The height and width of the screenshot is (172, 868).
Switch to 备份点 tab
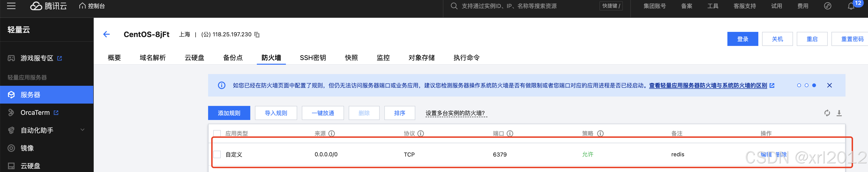(x=233, y=58)
